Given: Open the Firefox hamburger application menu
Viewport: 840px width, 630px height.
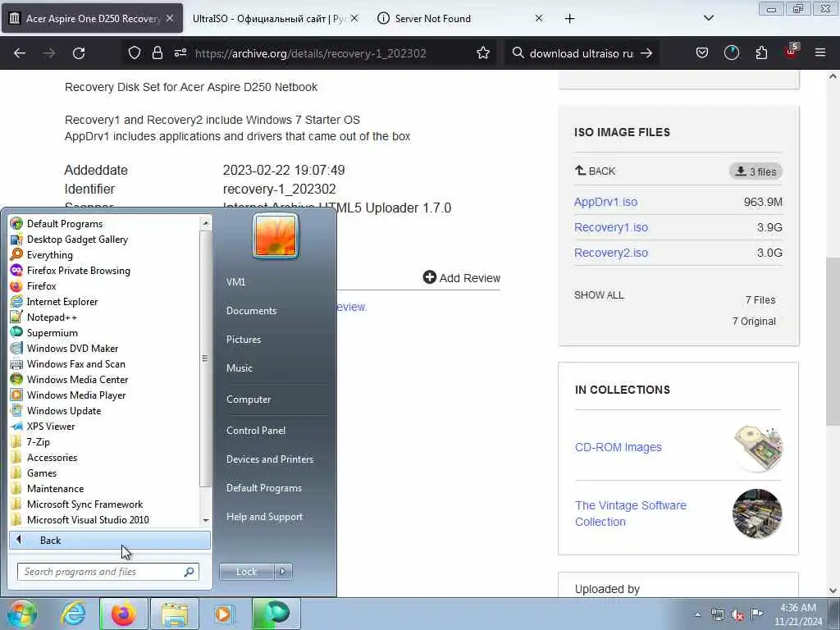Looking at the screenshot, I should [820, 53].
